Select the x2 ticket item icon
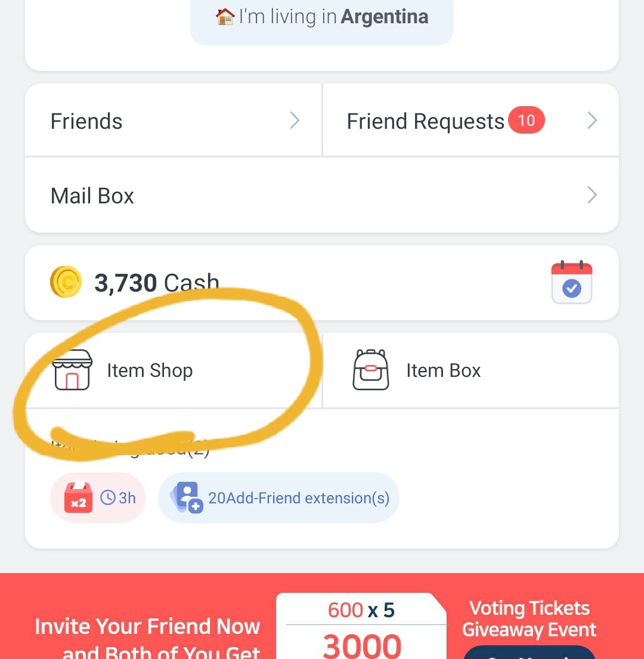The height and width of the screenshot is (659, 644). click(x=78, y=498)
